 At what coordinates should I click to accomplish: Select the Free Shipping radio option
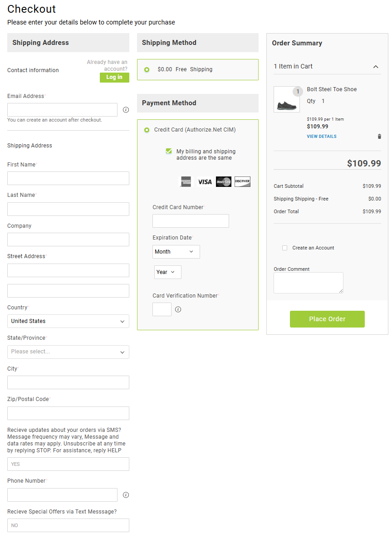[x=147, y=69]
